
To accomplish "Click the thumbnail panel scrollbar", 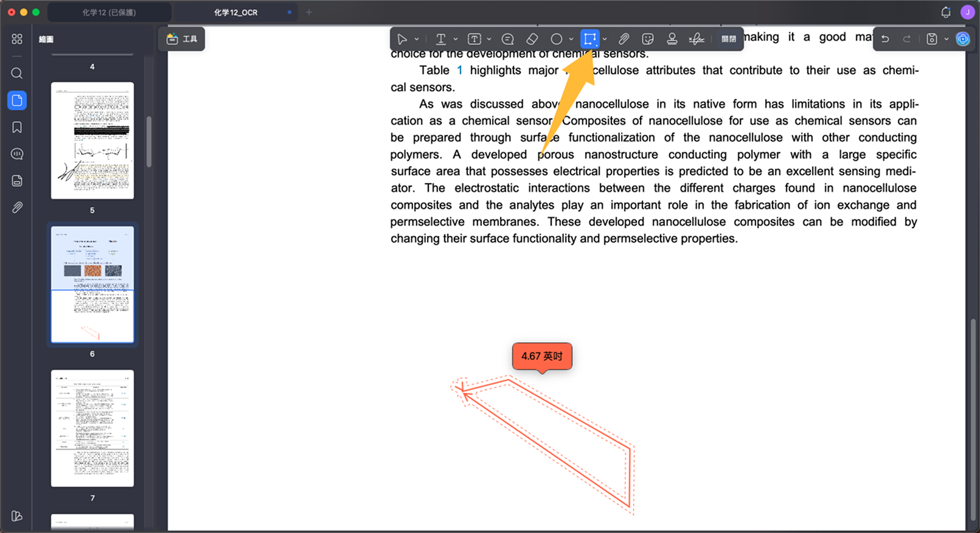I will pos(149,141).
